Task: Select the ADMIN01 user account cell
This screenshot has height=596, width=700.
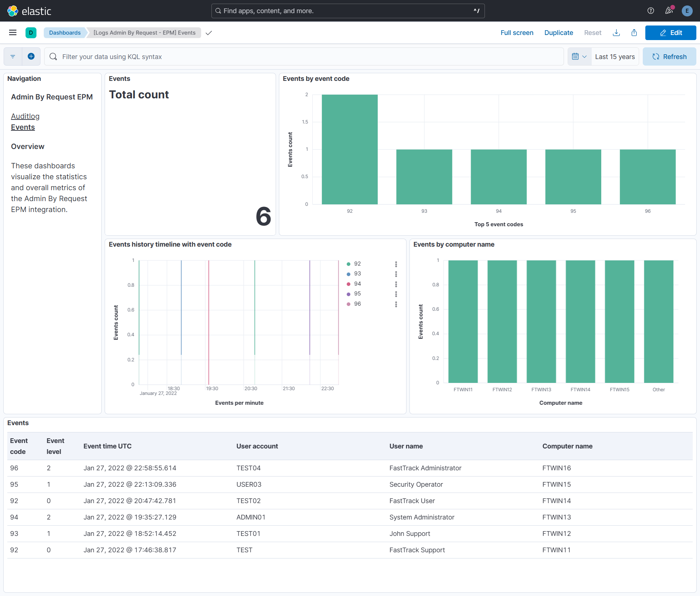Action: coord(251,517)
